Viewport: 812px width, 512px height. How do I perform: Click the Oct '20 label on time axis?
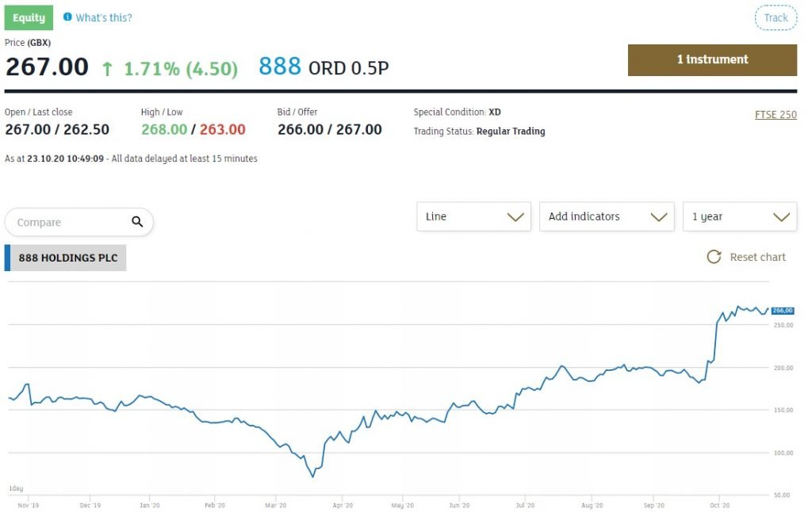tap(719, 504)
